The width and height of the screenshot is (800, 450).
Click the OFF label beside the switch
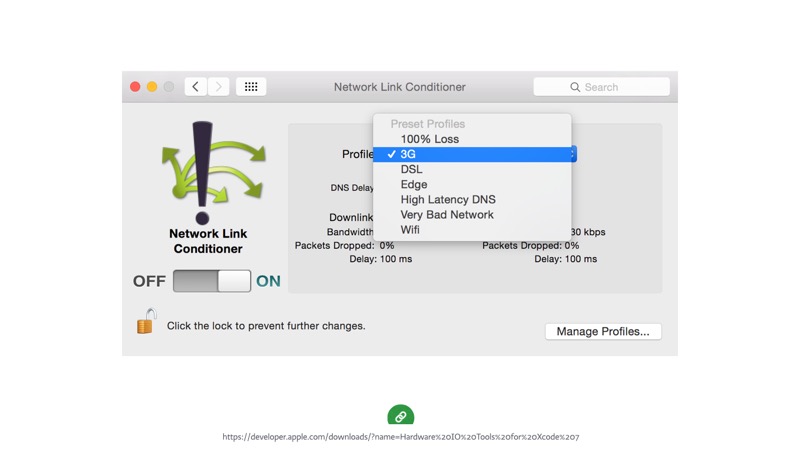tap(149, 281)
